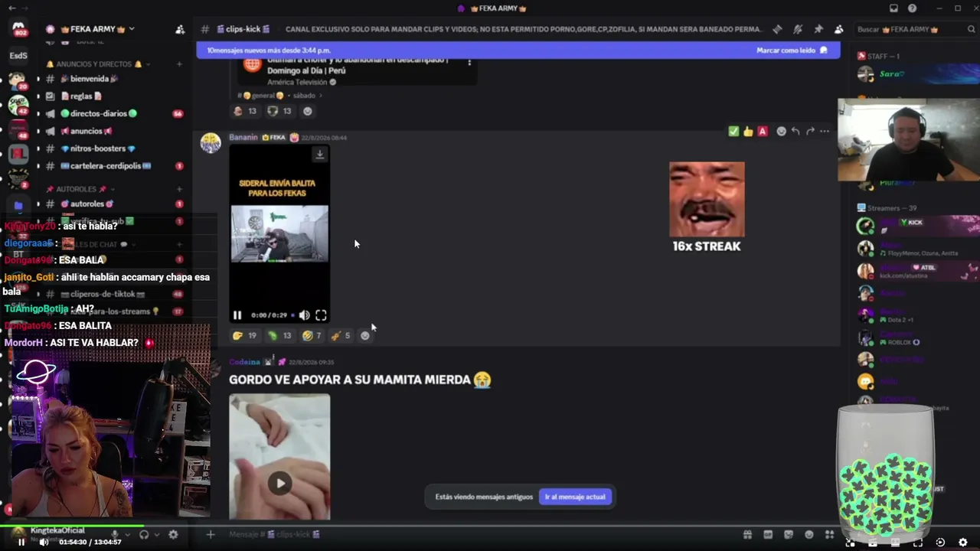
Task: Open Bananin video in fullscreen
Action: (321, 315)
